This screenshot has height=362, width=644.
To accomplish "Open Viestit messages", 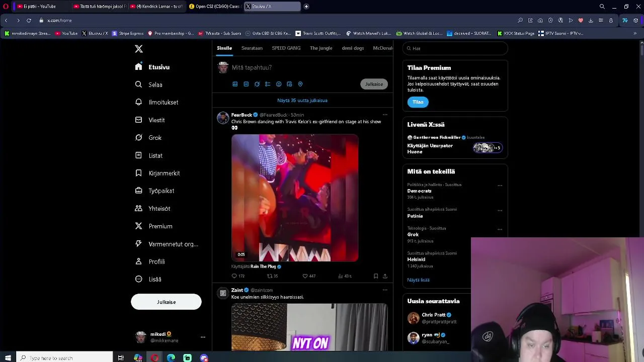I will [150, 120].
